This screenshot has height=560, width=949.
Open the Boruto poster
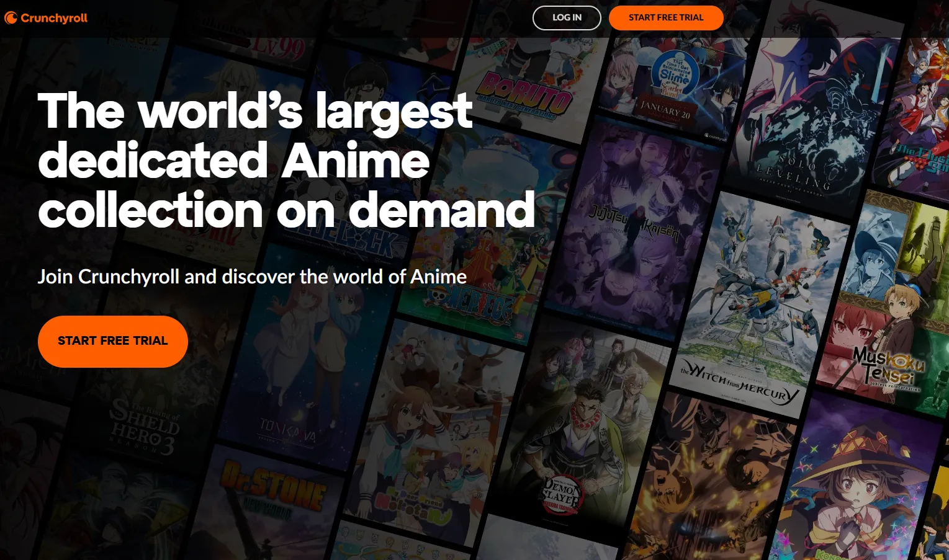pyautogui.click(x=524, y=87)
